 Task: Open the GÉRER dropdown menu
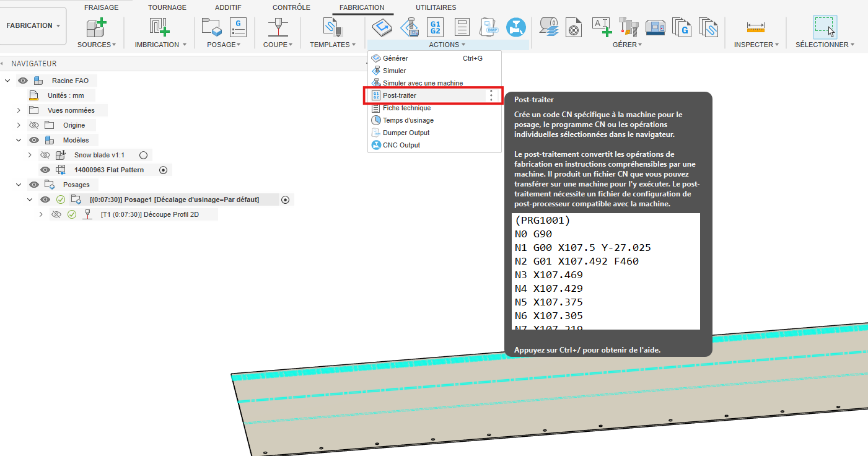click(627, 45)
